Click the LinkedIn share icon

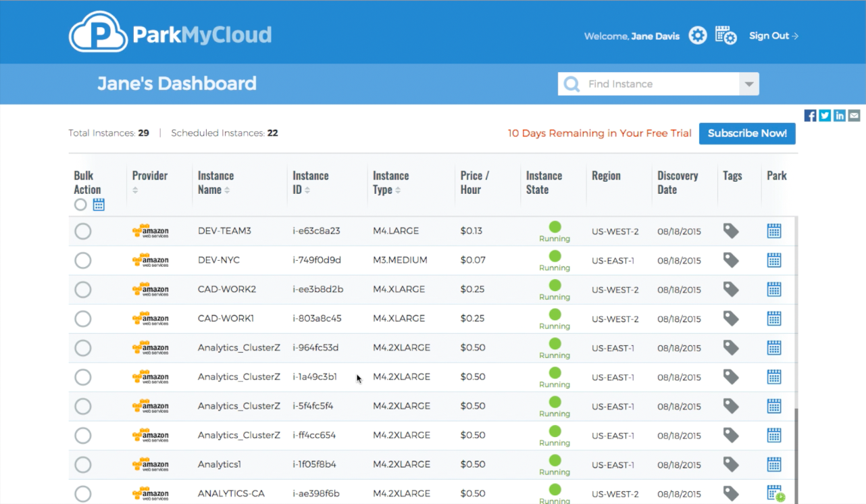pos(839,115)
